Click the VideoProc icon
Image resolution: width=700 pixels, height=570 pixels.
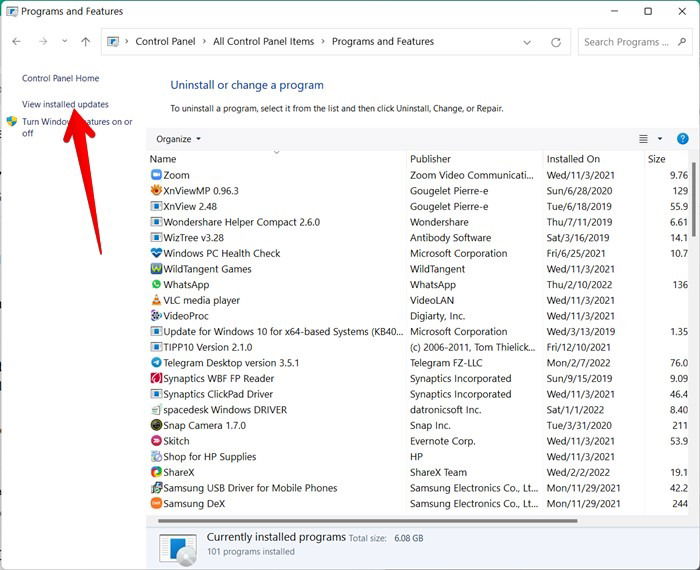pyautogui.click(x=156, y=315)
